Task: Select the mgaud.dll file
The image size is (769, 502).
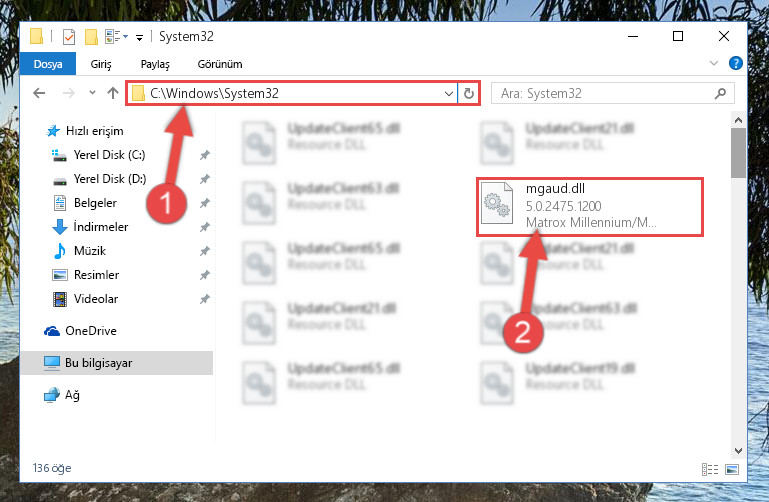Action: click(x=590, y=207)
